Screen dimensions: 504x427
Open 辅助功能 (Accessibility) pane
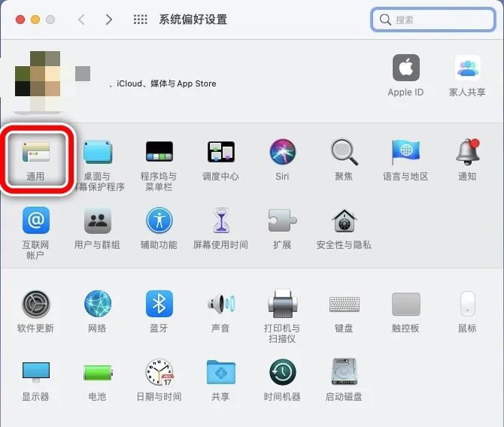click(159, 229)
